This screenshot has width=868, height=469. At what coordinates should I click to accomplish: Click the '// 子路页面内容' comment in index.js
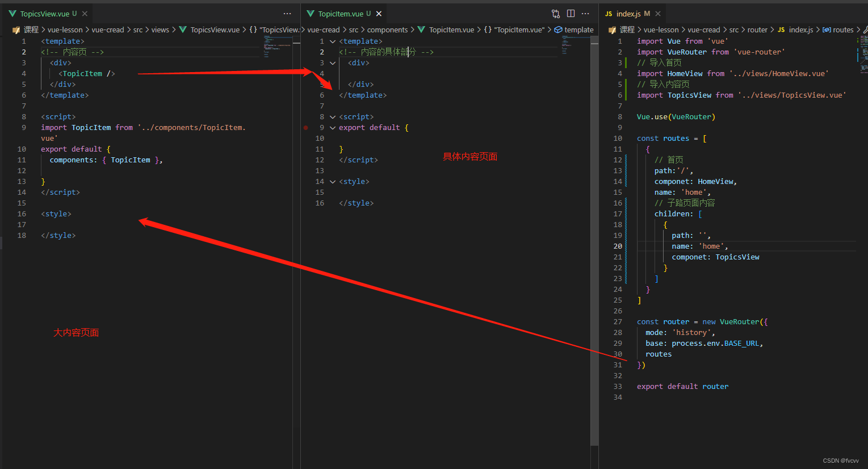[685, 203]
